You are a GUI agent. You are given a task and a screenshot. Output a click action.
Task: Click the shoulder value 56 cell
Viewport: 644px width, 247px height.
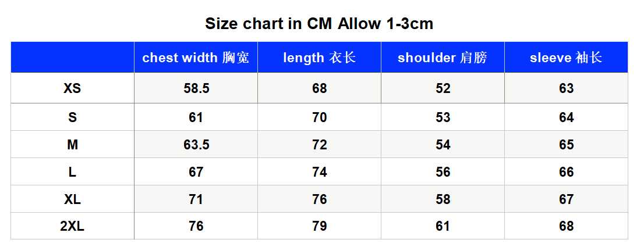pyautogui.click(x=443, y=171)
